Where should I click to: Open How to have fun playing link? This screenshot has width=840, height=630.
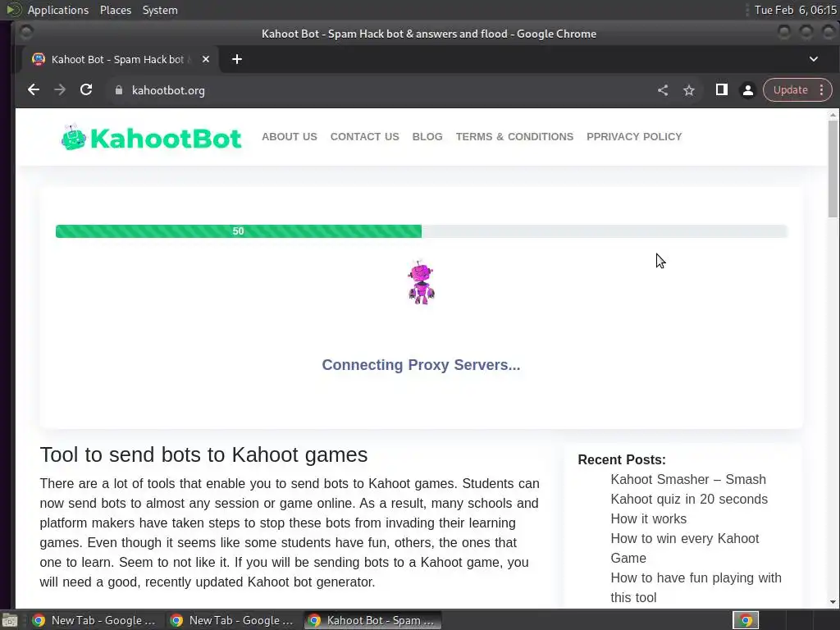pyautogui.click(x=696, y=587)
